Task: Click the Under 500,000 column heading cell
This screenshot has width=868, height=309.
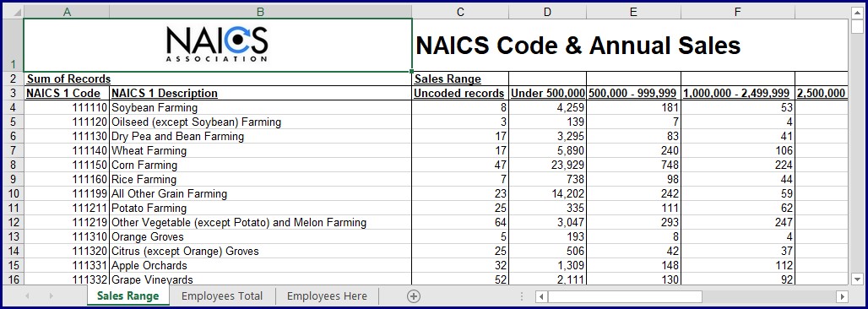Action: click(x=547, y=93)
